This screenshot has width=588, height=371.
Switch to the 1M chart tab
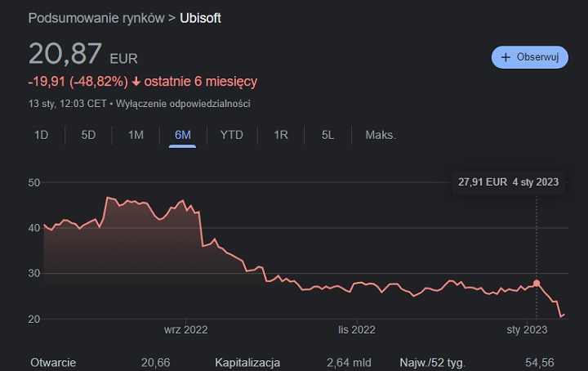coord(136,135)
